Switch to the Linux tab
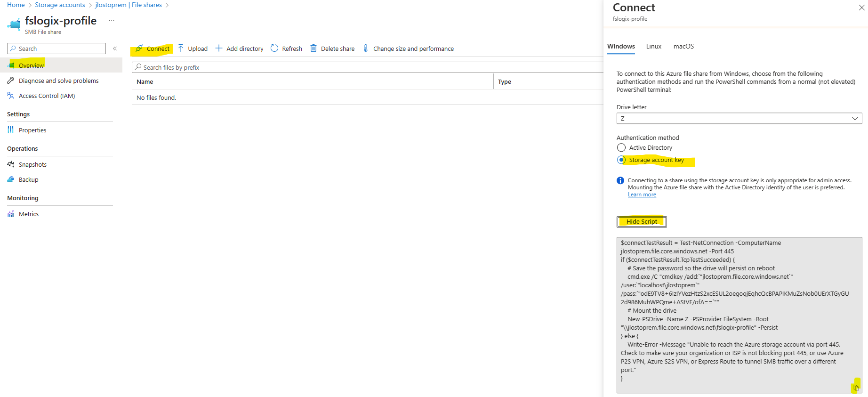This screenshot has width=868, height=397. coord(653,46)
